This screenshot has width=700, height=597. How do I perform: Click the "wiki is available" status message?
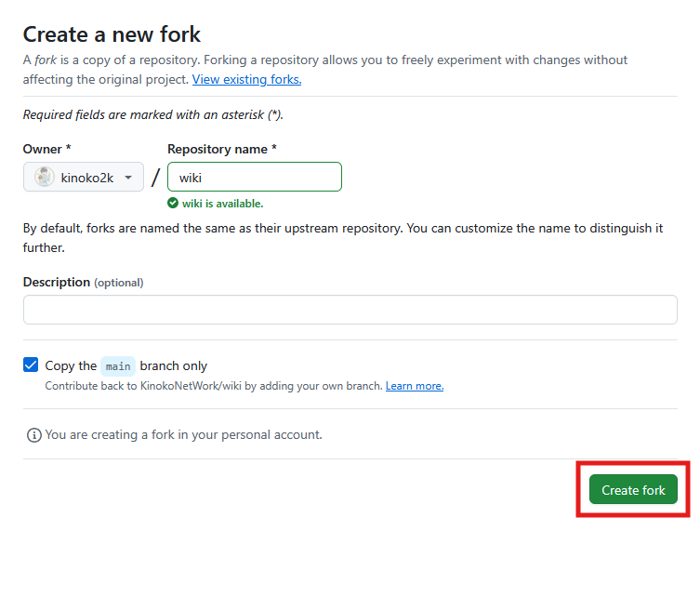[x=222, y=203]
